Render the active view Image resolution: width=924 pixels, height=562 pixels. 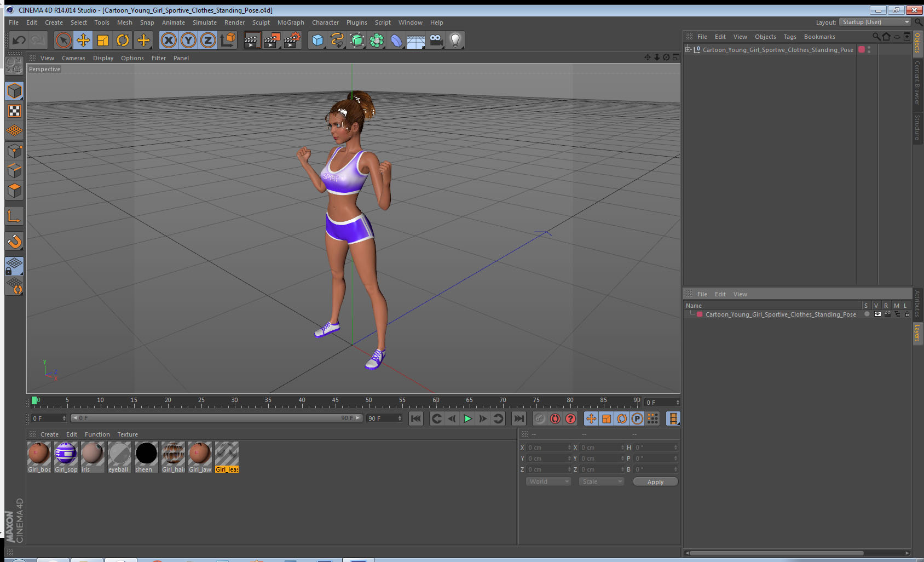tap(251, 40)
